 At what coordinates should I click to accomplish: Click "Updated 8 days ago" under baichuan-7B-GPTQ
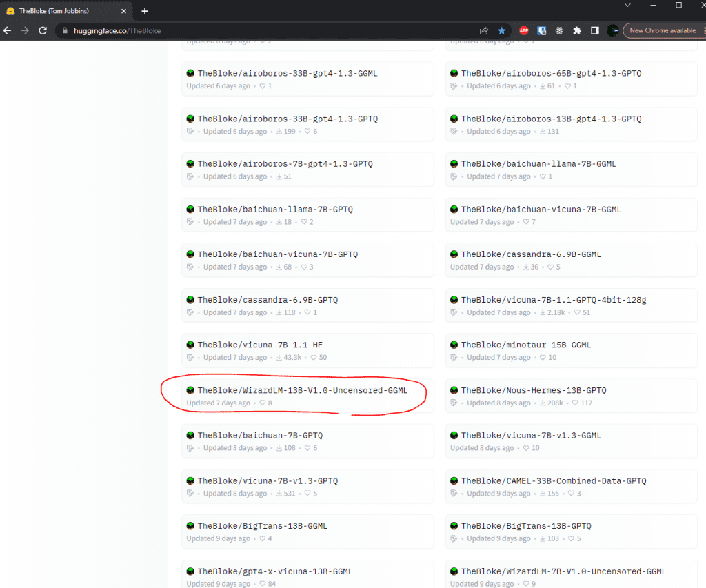click(x=235, y=448)
